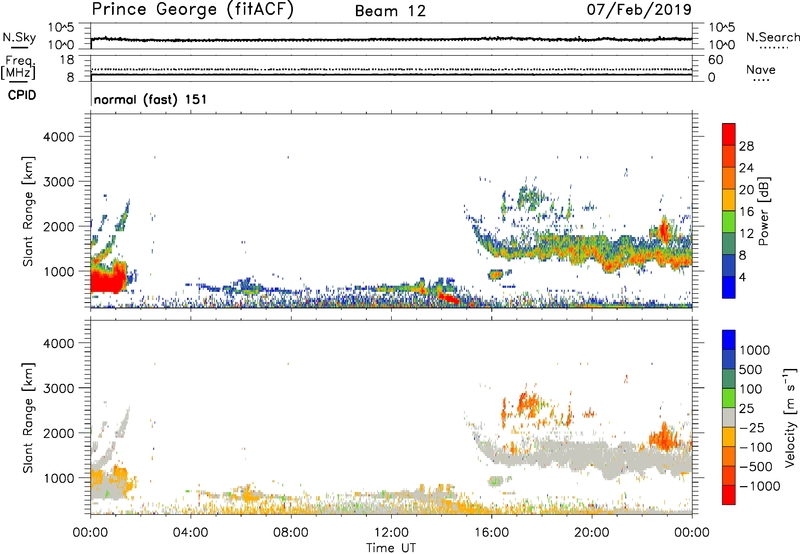Screen dimensions: 800x554
Task: Click the 'N.Sky' legend label
Action: tap(19, 37)
